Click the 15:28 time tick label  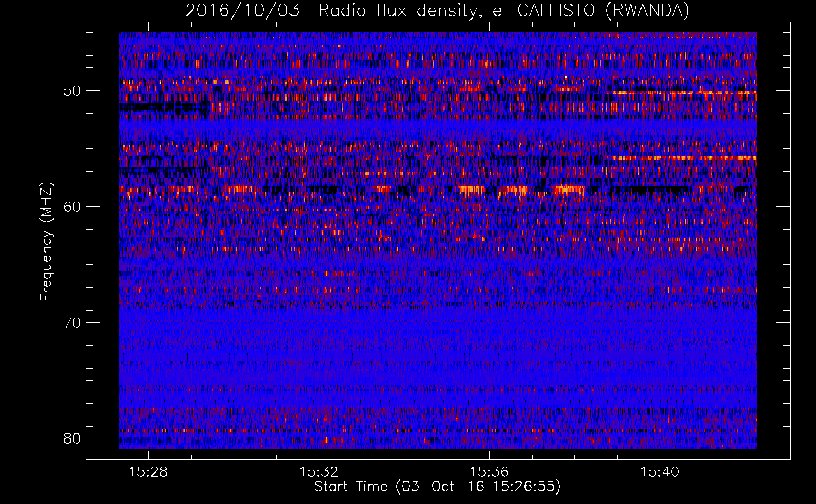(149, 472)
